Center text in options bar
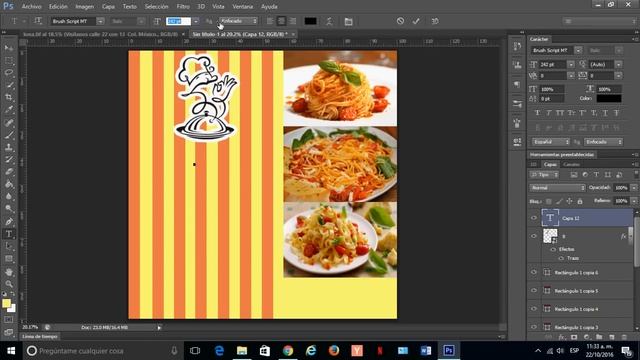Image resolution: width=640 pixels, height=360 pixels. [x=281, y=21]
